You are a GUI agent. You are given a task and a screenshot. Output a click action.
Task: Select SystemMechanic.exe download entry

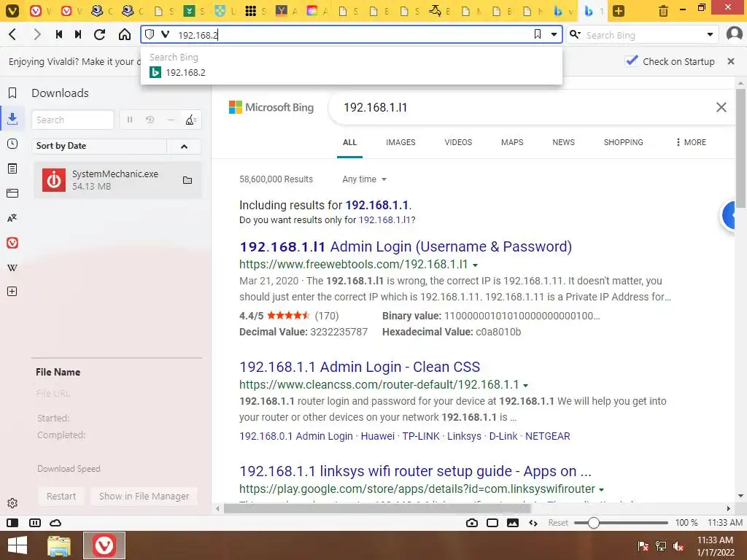pyautogui.click(x=117, y=180)
